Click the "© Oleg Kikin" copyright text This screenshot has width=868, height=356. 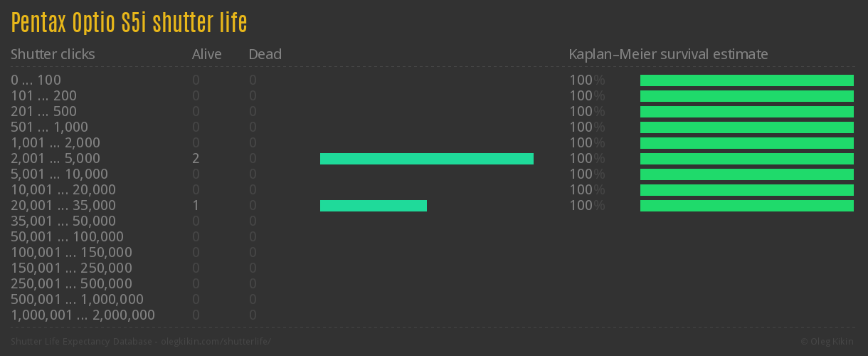pos(828,342)
